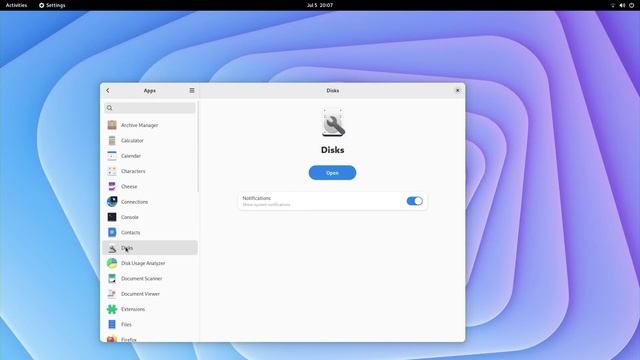Click the large Disks app icon

pos(333,123)
